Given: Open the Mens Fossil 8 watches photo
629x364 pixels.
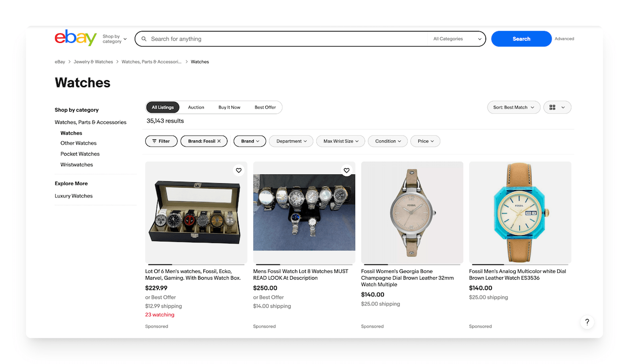Looking at the screenshot, I should 304,212.
